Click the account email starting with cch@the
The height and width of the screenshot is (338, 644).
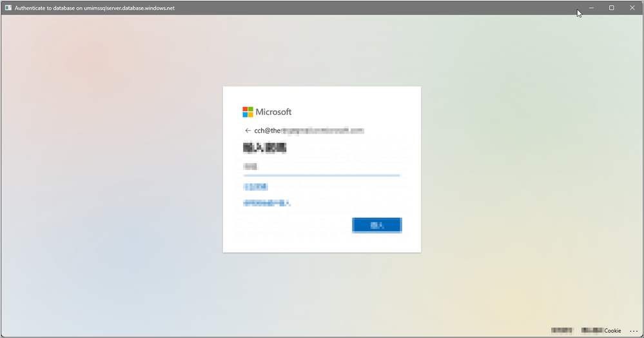pyautogui.click(x=309, y=131)
